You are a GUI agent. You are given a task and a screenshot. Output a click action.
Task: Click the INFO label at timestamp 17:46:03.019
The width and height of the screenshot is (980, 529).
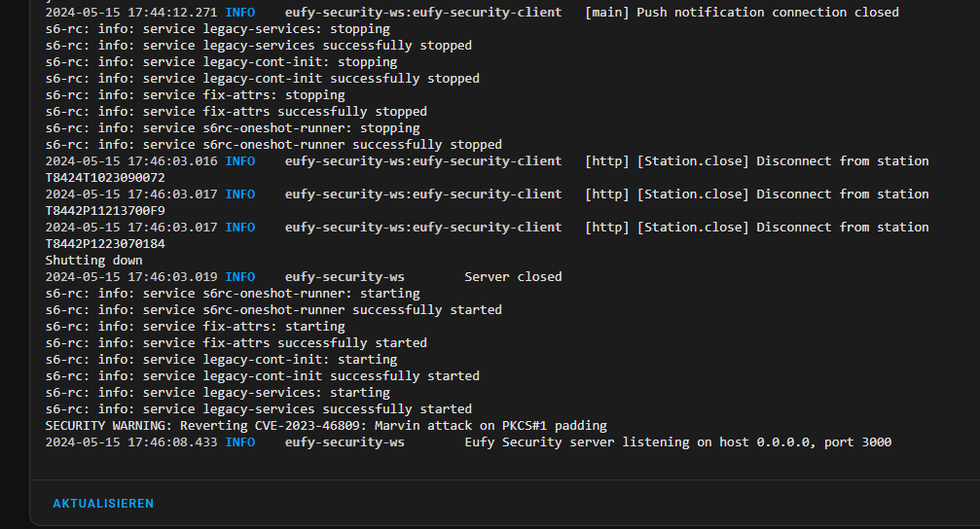click(240, 277)
